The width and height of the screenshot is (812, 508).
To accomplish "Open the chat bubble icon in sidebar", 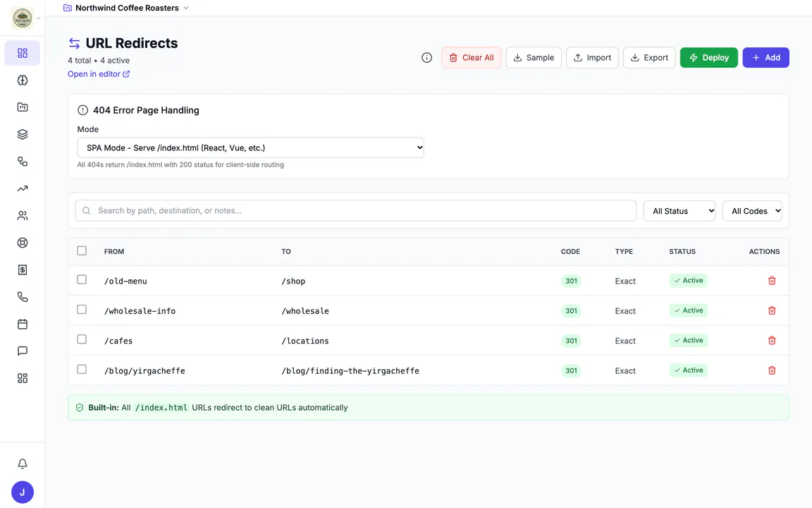I will [23, 351].
